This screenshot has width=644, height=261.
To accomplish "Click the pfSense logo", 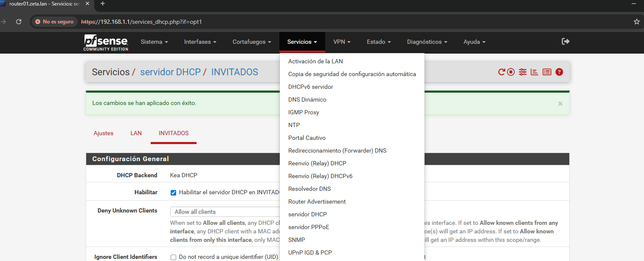I will (106, 43).
